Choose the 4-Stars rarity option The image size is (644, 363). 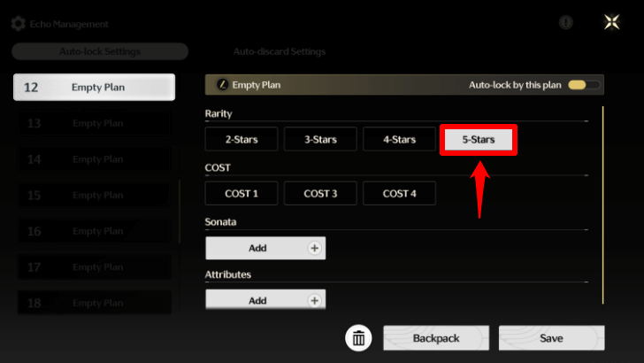(399, 140)
